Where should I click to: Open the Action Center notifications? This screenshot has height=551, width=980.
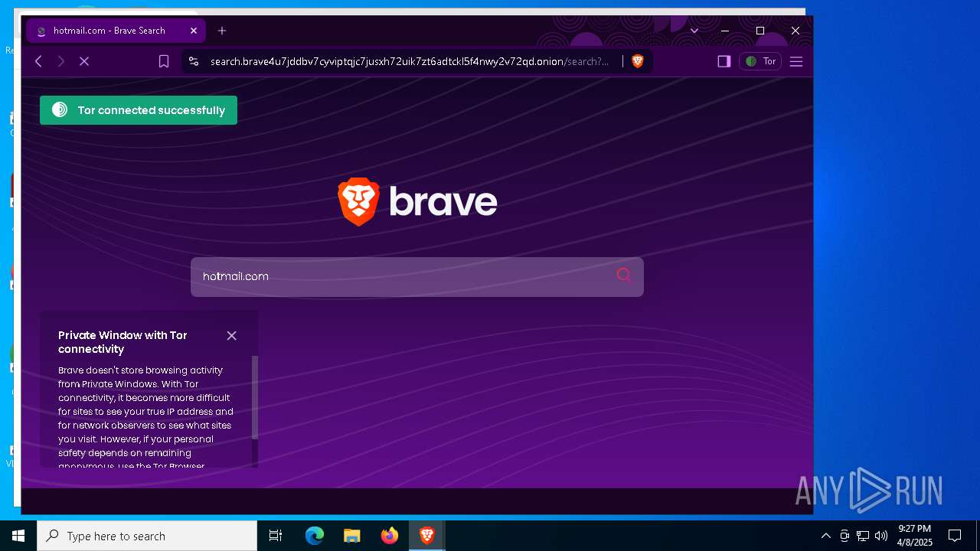click(x=955, y=536)
